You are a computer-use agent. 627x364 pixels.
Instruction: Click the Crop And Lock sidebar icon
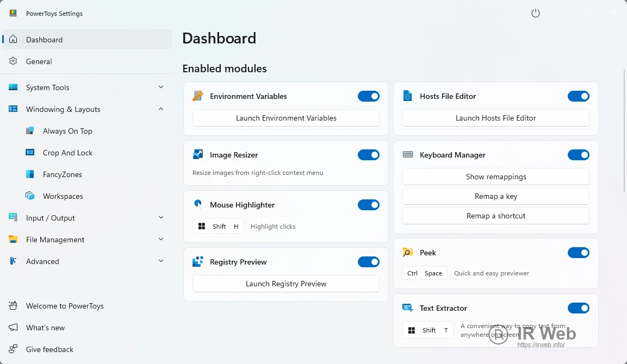30,153
